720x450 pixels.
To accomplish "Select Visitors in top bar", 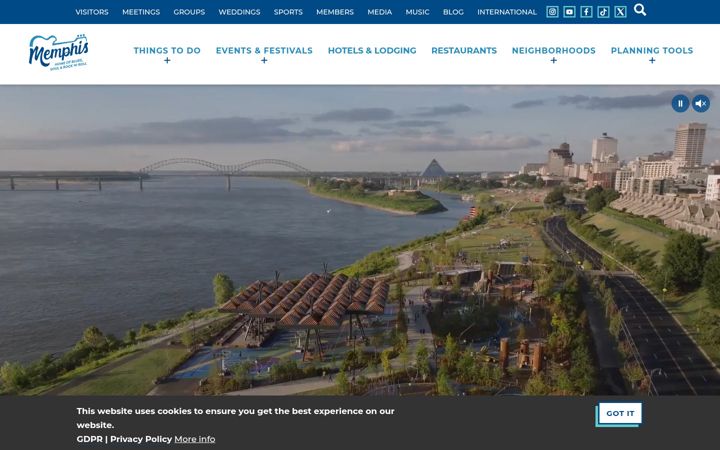I will [x=92, y=12].
